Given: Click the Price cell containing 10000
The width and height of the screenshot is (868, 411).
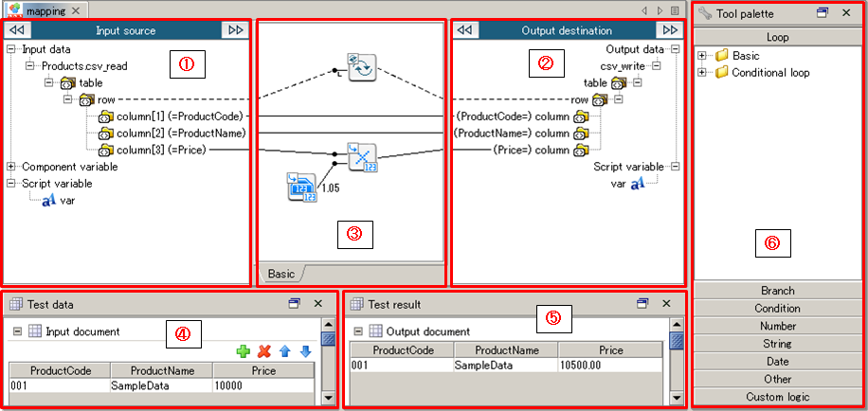Looking at the screenshot, I should [x=263, y=386].
